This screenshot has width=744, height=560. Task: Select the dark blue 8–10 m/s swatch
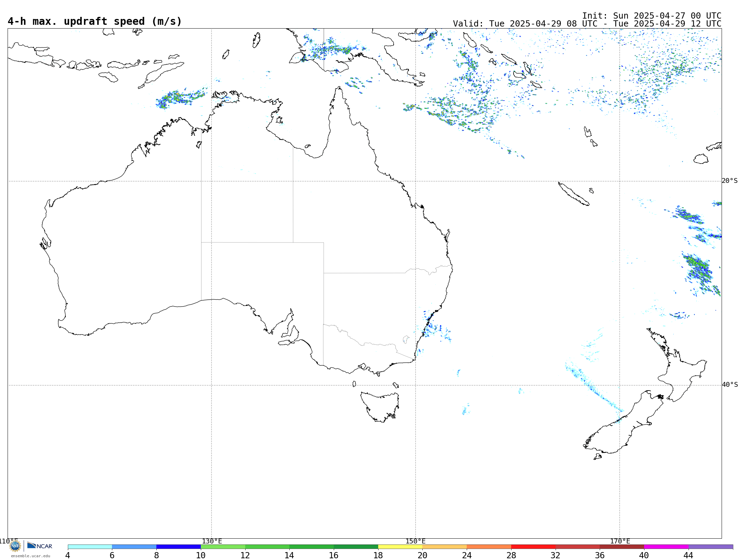[178, 547]
